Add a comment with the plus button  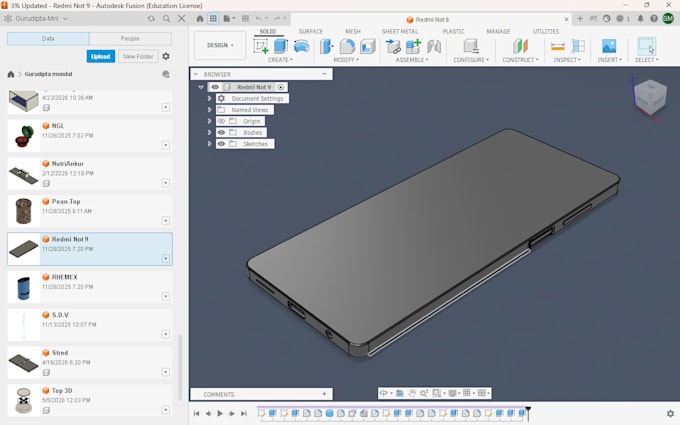324,394
